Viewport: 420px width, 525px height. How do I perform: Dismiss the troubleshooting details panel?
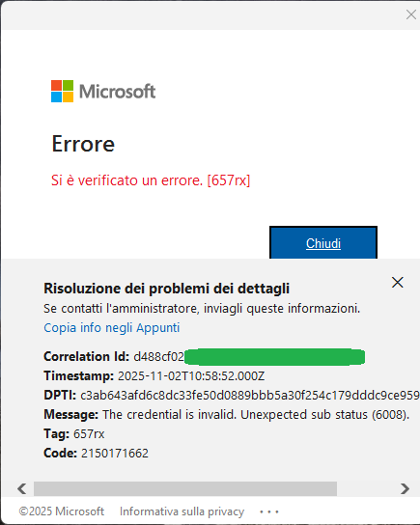coord(398,282)
